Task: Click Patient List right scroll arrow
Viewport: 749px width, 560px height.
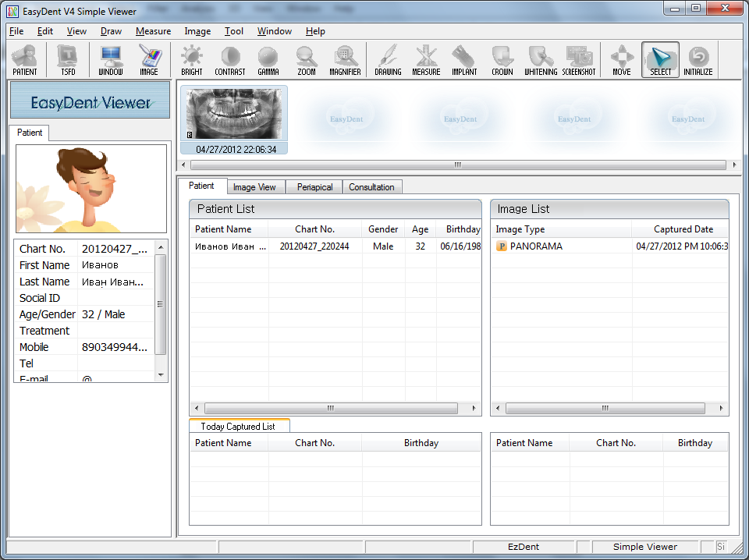Action: (474, 408)
